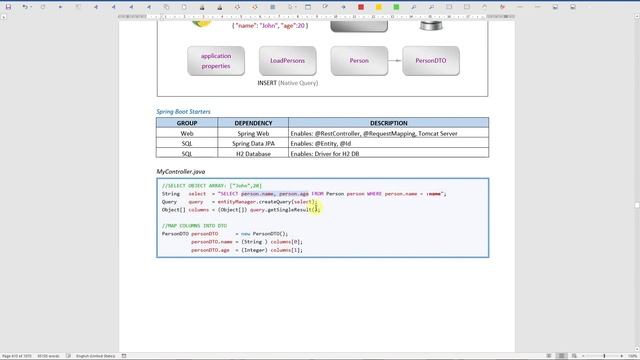Image resolution: width=640 pixels, height=360 pixels.
Task: Open the Undo history dropdown arrow
Action: [x=31, y=7]
